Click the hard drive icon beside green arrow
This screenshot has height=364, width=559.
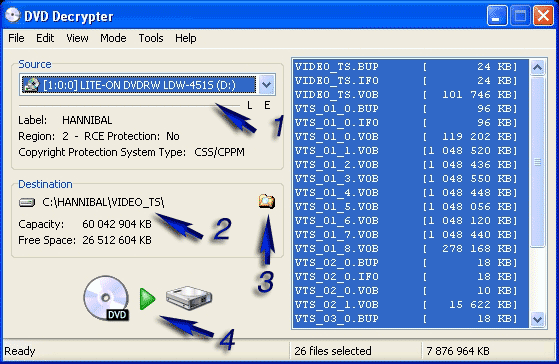[189, 298]
